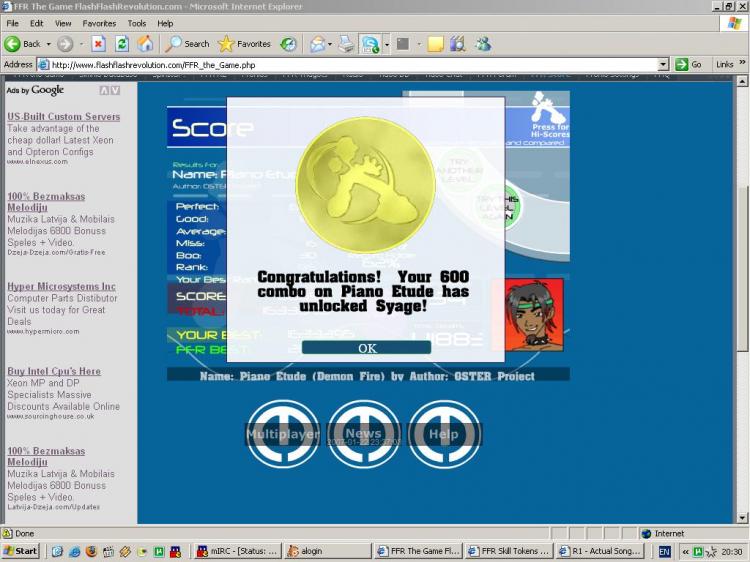This screenshot has width=750, height=562.
Task: Click the OK button in unlock dialog
Action: point(366,348)
